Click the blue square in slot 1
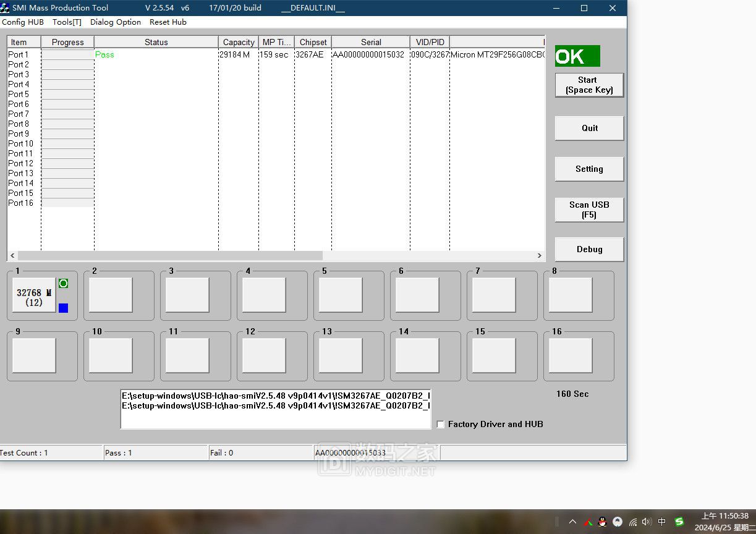This screenshot has width=756, height=534. coord(63,308)
